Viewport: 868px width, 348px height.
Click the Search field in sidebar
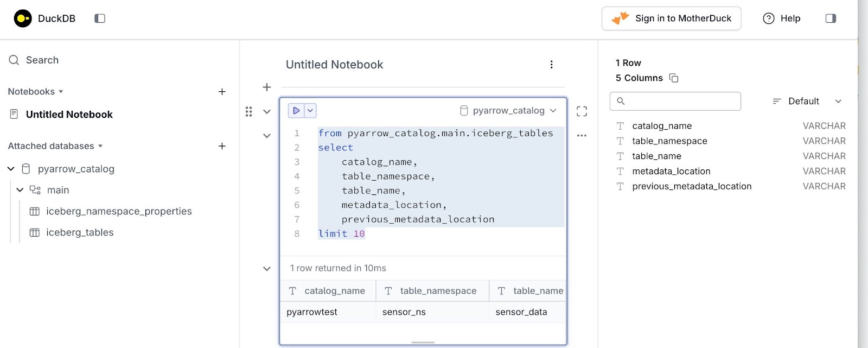point(119,60)
